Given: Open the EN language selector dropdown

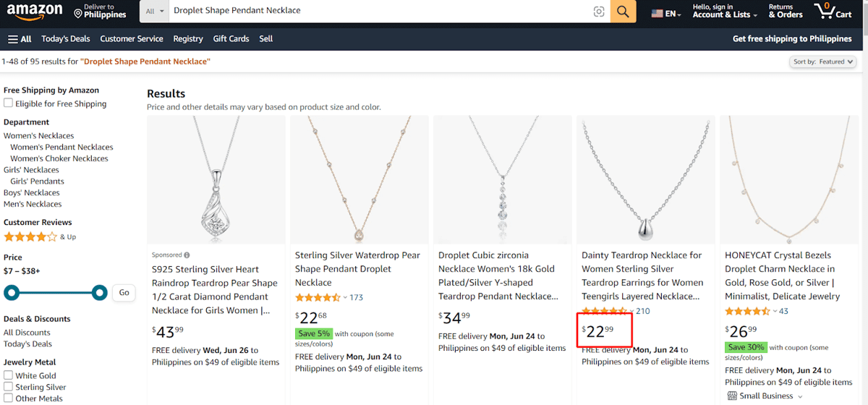Looking at the screenshot, I should click(666, 14).
